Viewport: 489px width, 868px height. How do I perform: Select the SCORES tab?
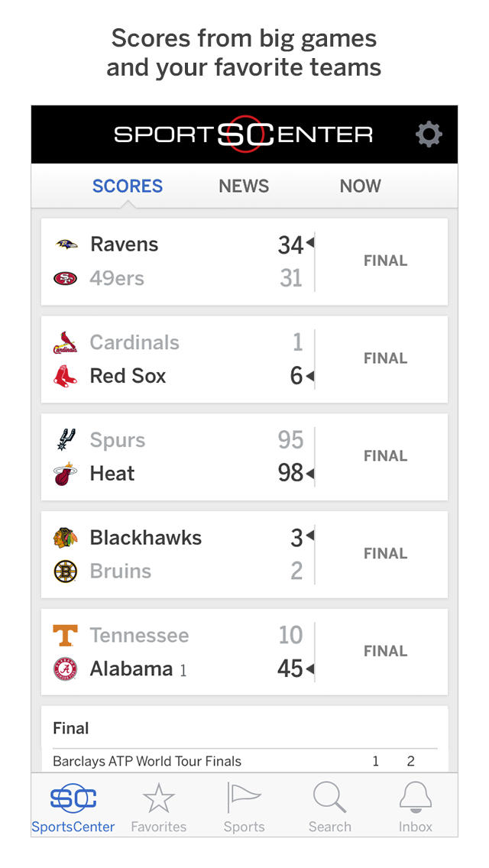coord(128,186)
